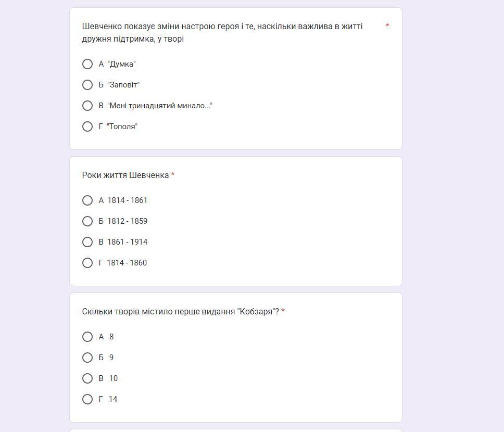Click the "Скільки творів містило" question text

point(181,311)
